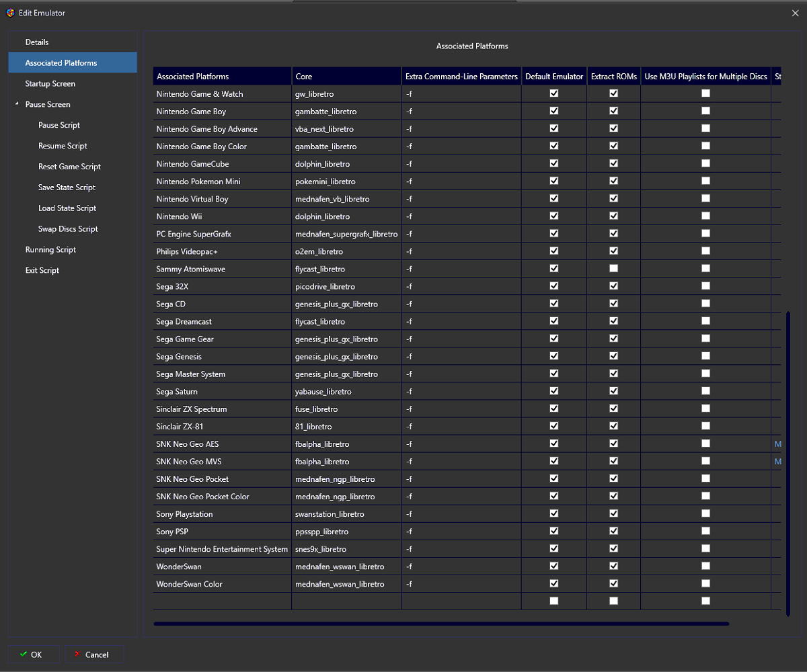Click the LaunchBox app icon in title bar
Screen dimensions: 807x672
(x=9, y=13)
